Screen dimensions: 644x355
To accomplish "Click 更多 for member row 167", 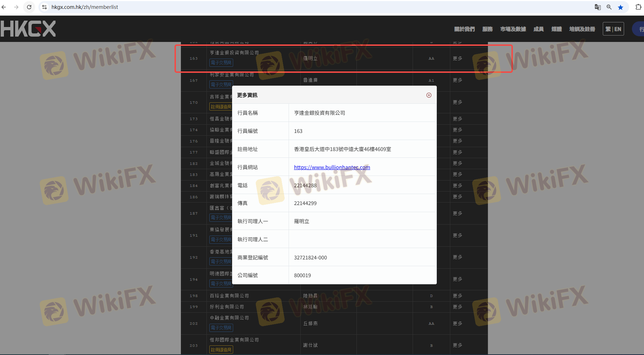I will tap(457, 80).
